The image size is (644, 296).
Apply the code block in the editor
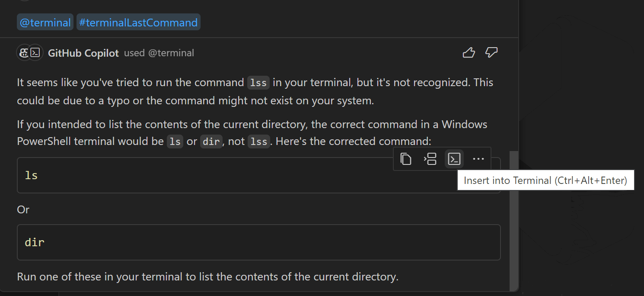coord(430,159)
